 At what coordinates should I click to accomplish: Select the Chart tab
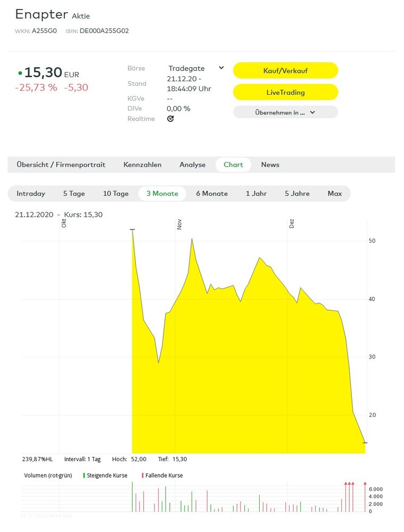click(x=233, y=165)
